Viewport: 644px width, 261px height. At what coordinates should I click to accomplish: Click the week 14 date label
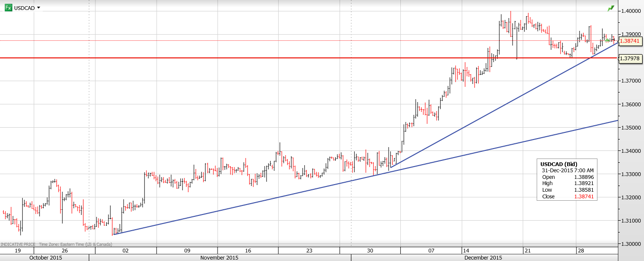(465, 250)
